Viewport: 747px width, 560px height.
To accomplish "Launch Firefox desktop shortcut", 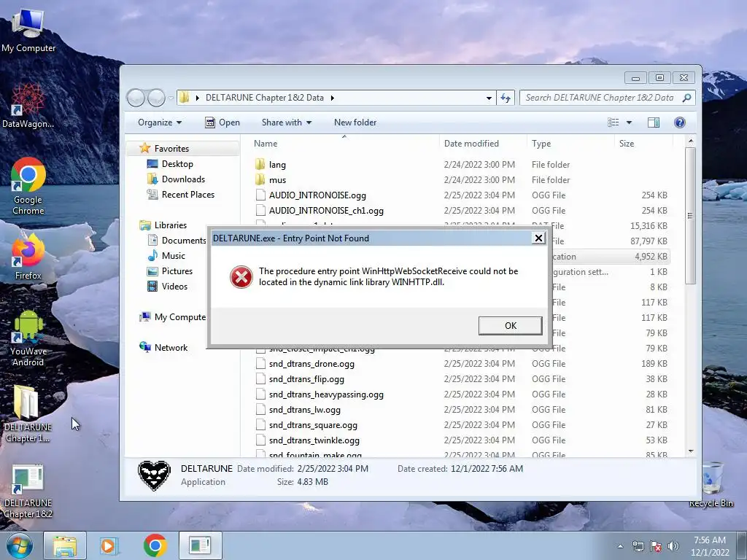I will [x=28, y=257].
